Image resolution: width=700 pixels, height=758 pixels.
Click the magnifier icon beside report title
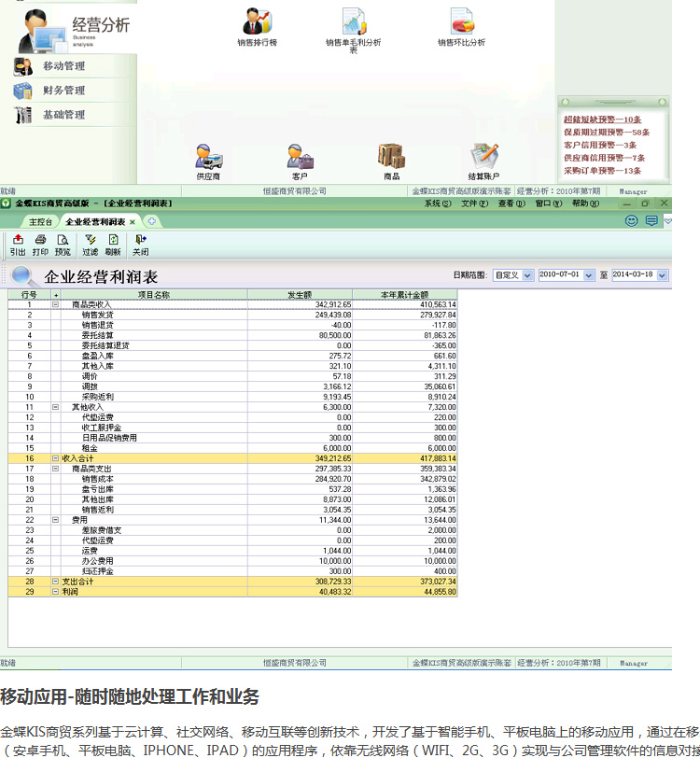(22, 276)
